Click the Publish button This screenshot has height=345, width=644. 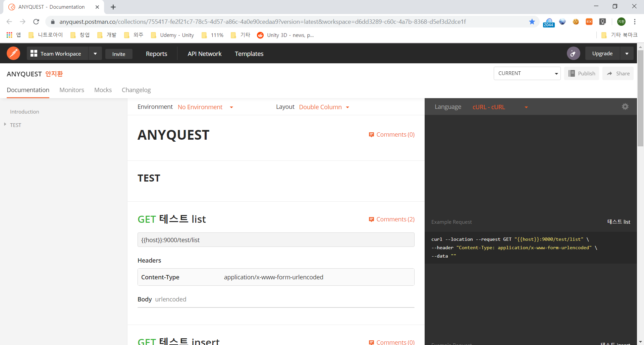click(x=582, y=73)
